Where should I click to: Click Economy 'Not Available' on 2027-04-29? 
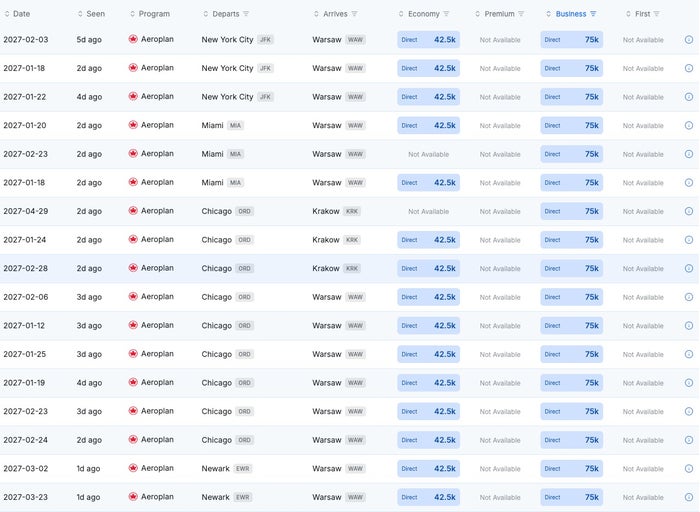pos(429,211)
